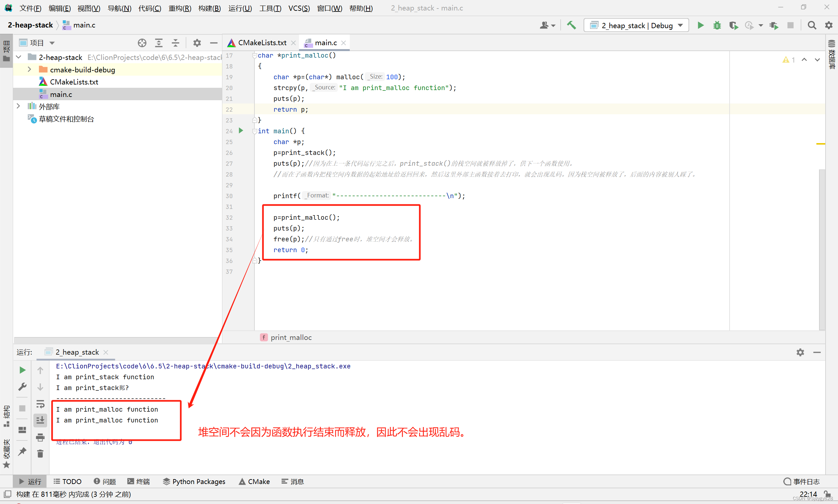The image size is (838, 504).
Task: Minimize the Run tool window
Action: click(817, 352)
